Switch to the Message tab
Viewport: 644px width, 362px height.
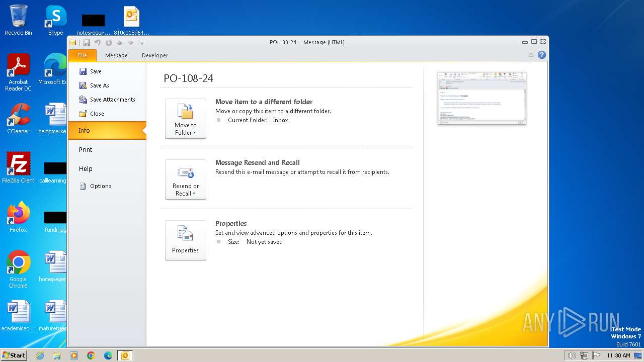(116, 55)
